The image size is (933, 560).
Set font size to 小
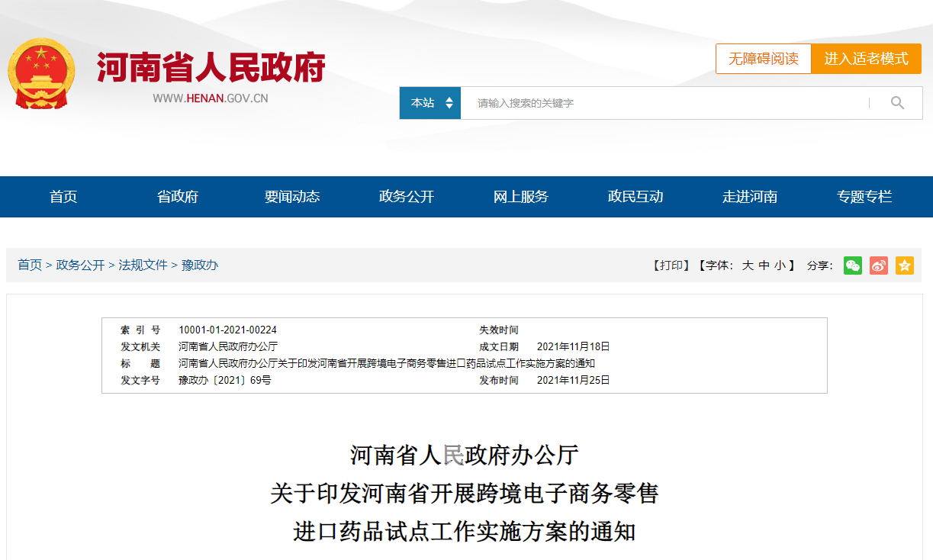779,266
